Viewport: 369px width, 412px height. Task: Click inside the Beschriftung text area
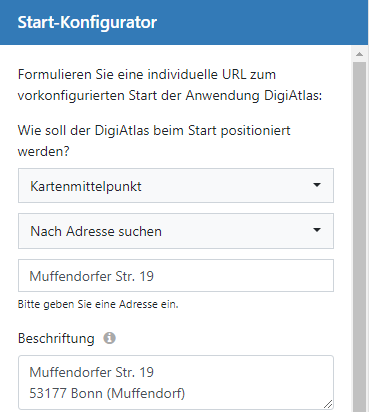(176, 382)
